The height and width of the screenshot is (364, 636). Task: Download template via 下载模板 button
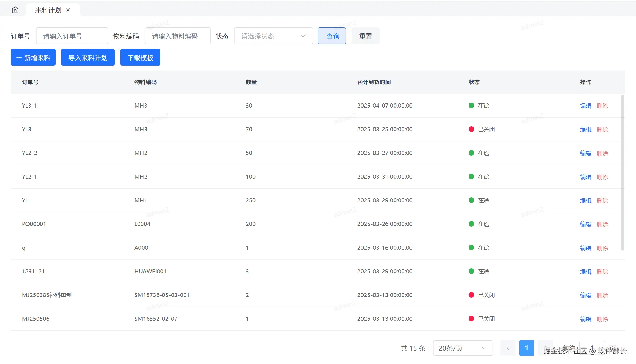pyautogui.click(x=140, y=58)
